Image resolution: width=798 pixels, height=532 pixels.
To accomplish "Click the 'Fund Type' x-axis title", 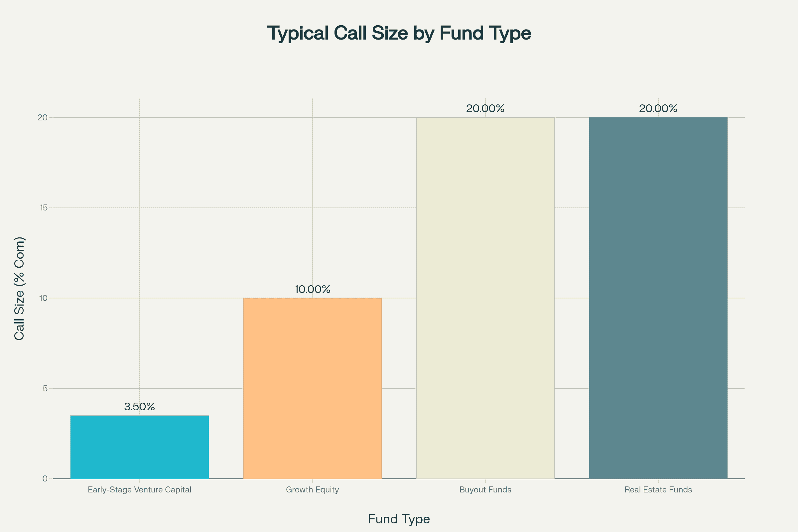I will coord(399,519).
